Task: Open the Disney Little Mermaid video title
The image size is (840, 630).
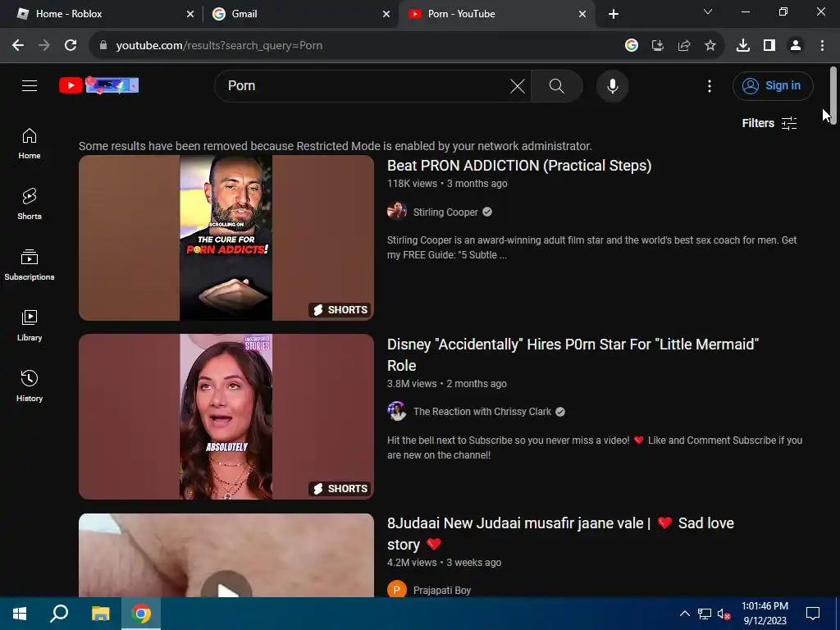Action: [x=573, y=354]
